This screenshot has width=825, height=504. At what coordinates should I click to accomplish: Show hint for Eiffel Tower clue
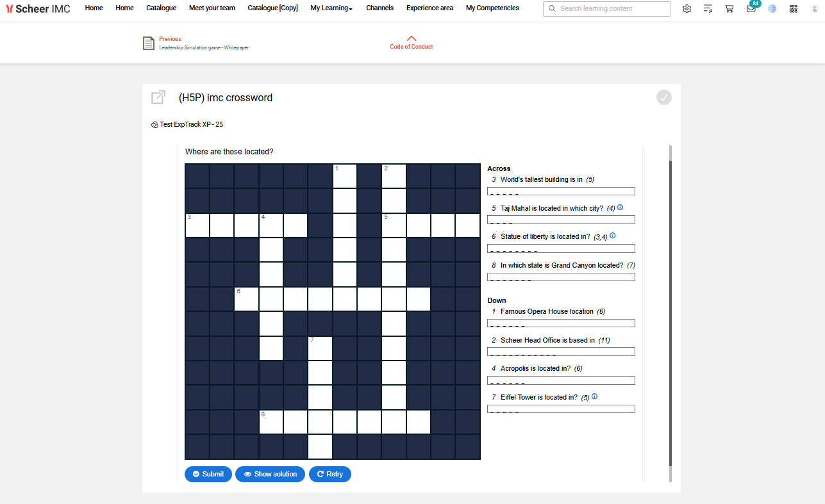point(594,396)
